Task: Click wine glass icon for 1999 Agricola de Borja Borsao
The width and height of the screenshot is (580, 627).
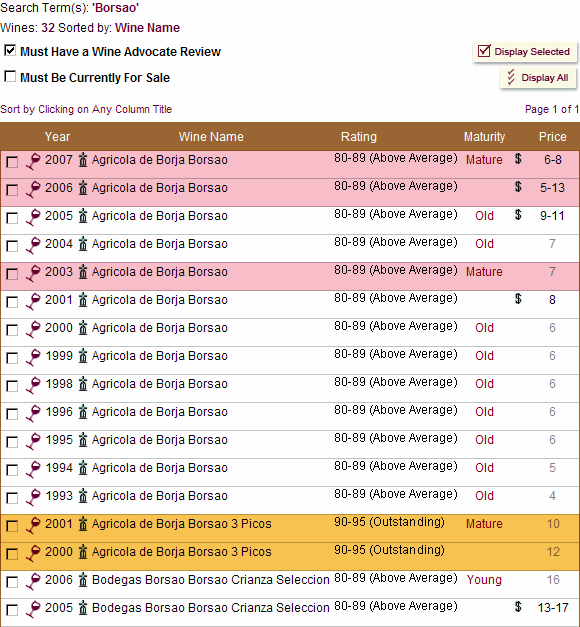Action: coord(33,357)
